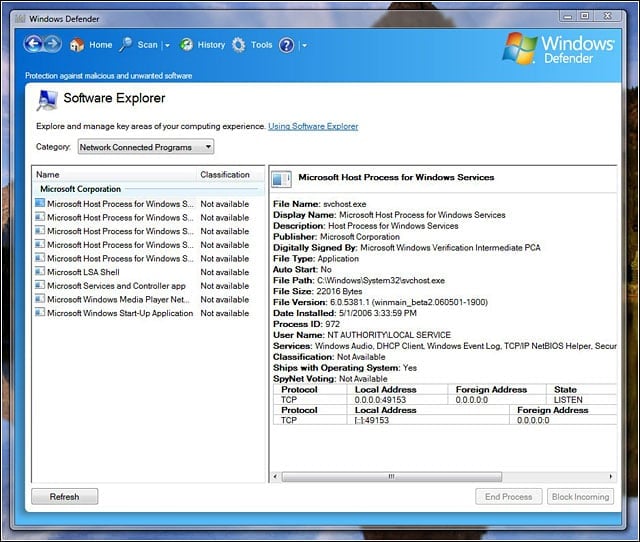Screen dimensions: 640x542
Task: Click the File Path value C:\Windows\System32\svchost.exe
Action: (x=381, y=280)
